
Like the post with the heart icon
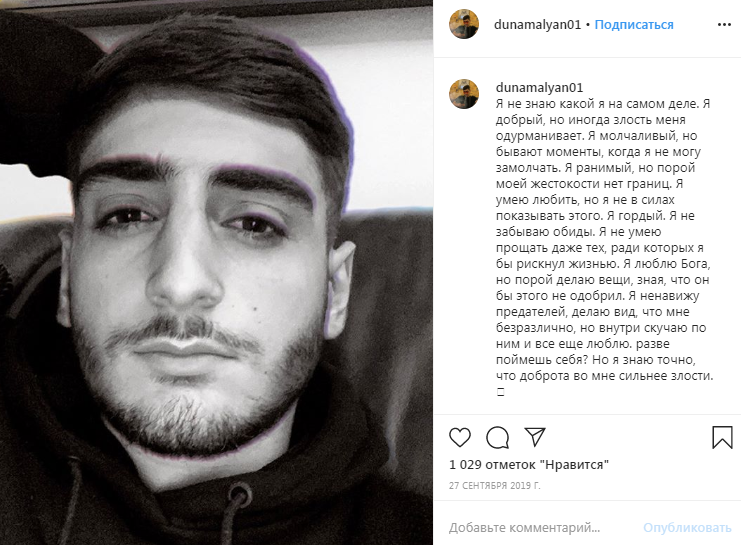[459, 437]
